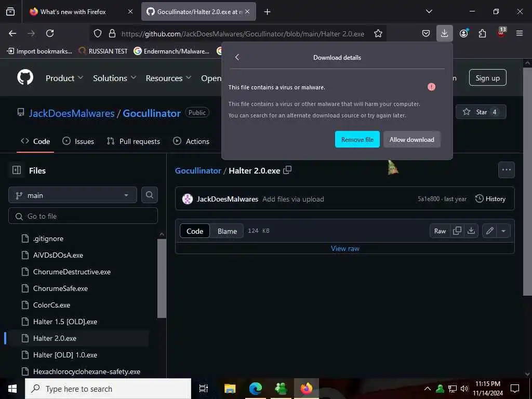This screenshot has width=532, height=399.
Task: Click the Firefox back navigation arrow
Action: 12,33
